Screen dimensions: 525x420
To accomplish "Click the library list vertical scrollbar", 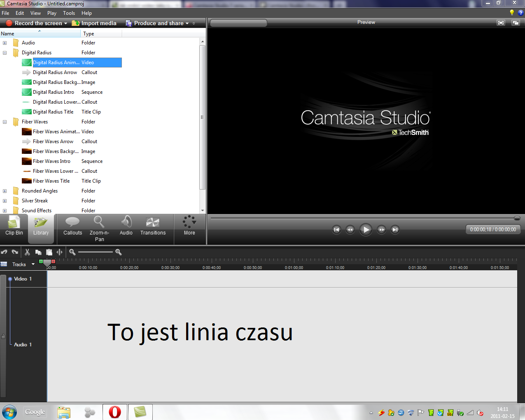I will pyautogui.click(x=202, y=117).
